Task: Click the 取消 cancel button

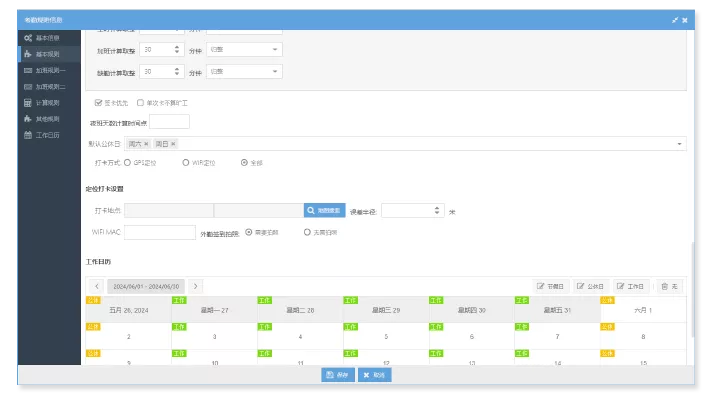Action: coord(375,375)
